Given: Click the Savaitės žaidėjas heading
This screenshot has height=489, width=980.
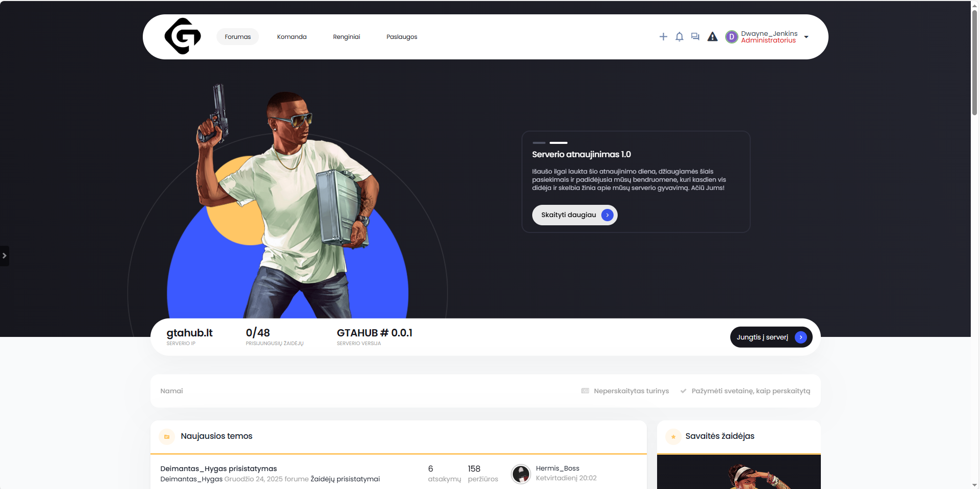Looking at the screenshot, I should point(720,436).
